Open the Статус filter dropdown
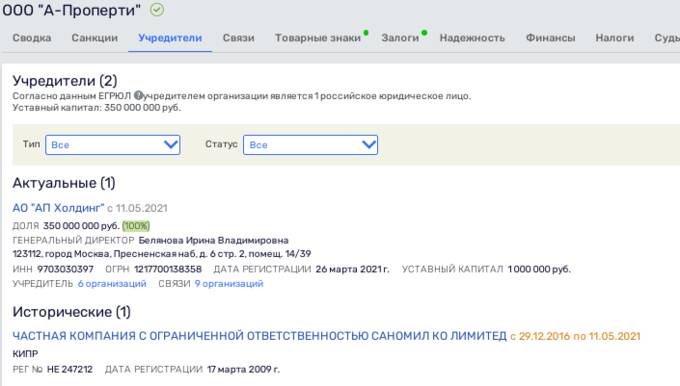680x386 pixels. [x=311, y=145]
